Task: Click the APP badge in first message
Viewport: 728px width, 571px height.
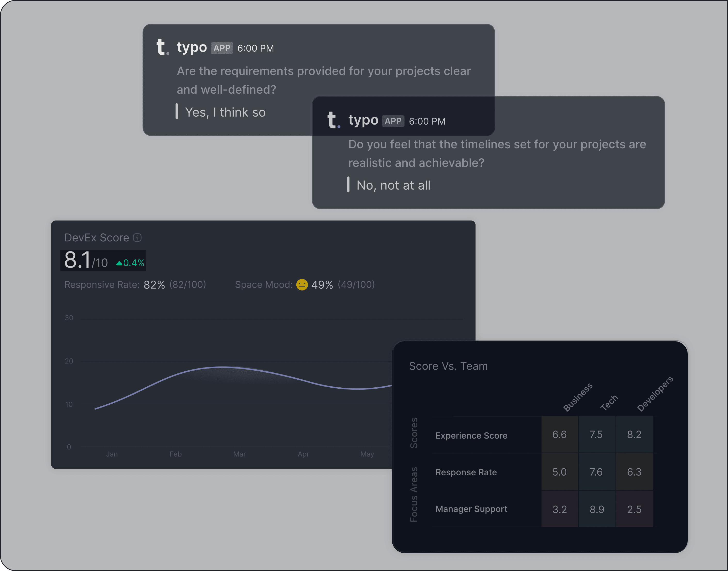Action: [222, 48]
